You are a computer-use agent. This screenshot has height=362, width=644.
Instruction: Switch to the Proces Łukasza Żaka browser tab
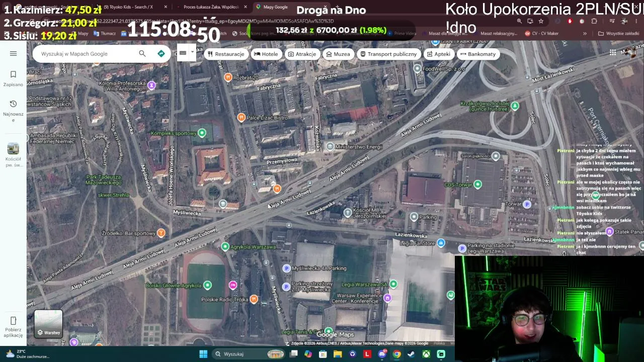point(211,7)
